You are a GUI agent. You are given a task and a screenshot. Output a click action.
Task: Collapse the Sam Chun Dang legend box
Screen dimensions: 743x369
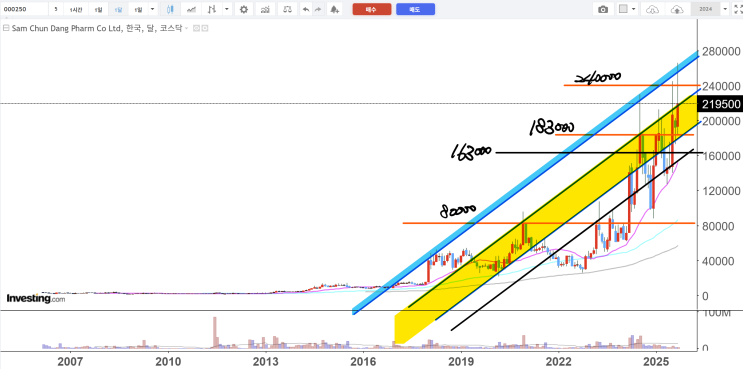click(6, 28)
